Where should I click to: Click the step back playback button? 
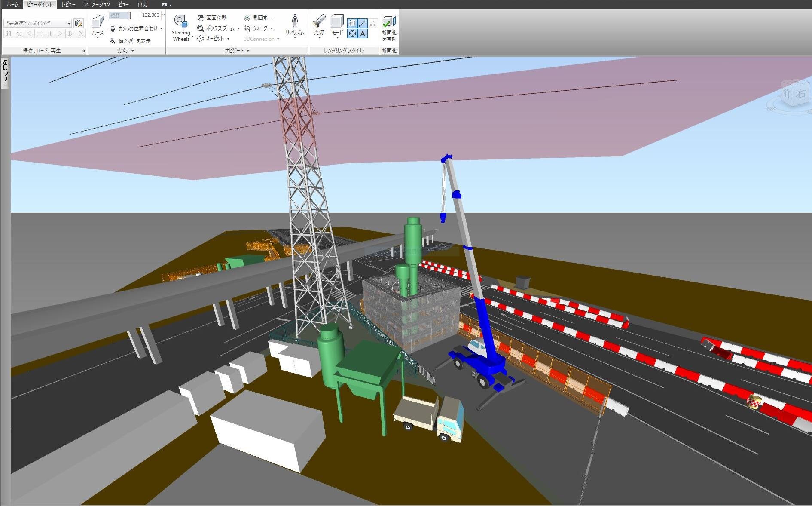tap(19, 34)
